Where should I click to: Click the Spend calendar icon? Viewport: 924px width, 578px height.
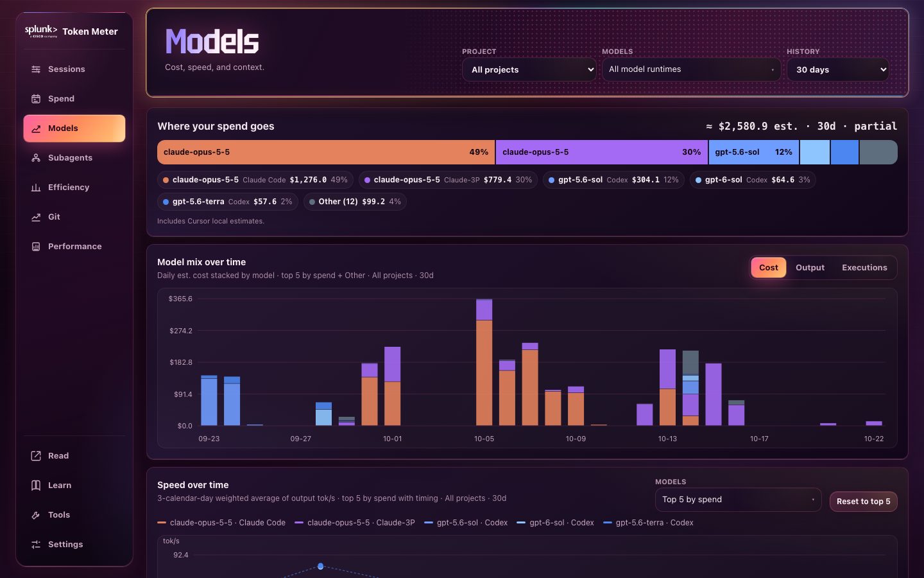point(36,99)
